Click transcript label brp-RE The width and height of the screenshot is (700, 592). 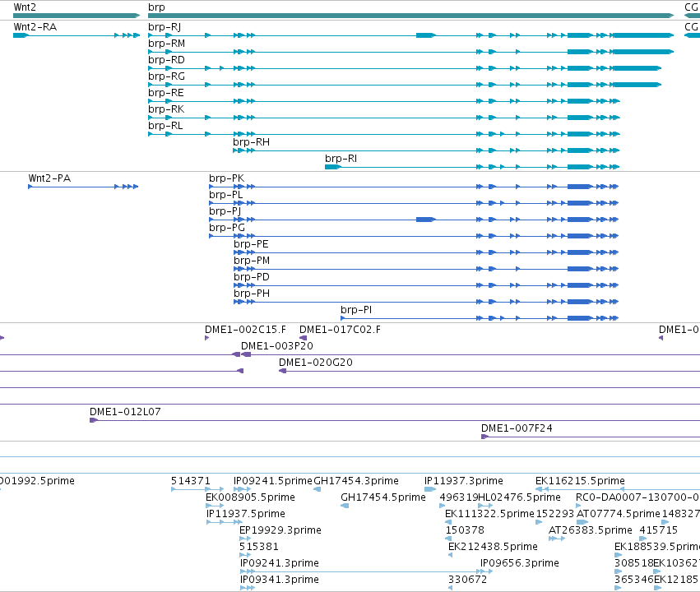[165, 93]
